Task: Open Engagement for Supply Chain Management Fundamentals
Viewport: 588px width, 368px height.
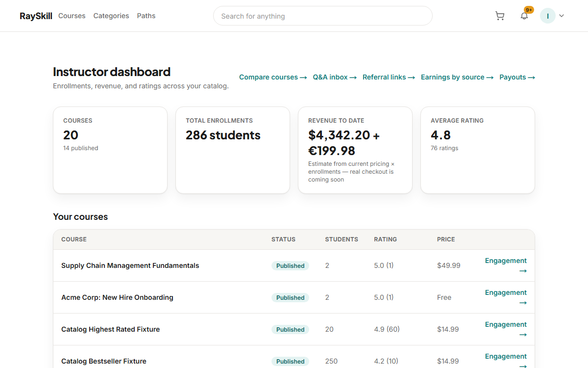Action: coord(506,265)
